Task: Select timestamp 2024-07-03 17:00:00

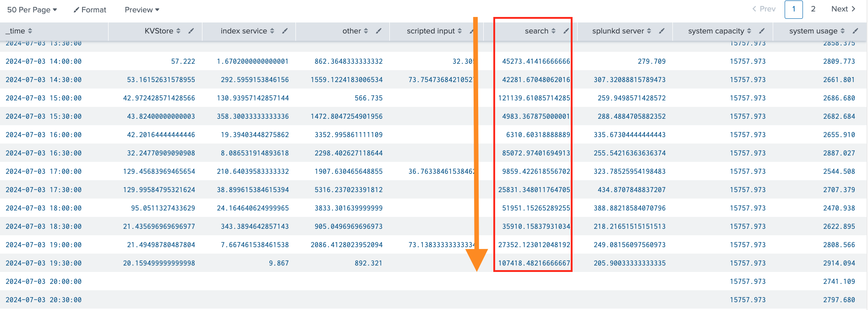Action: (x=44, y=172)
